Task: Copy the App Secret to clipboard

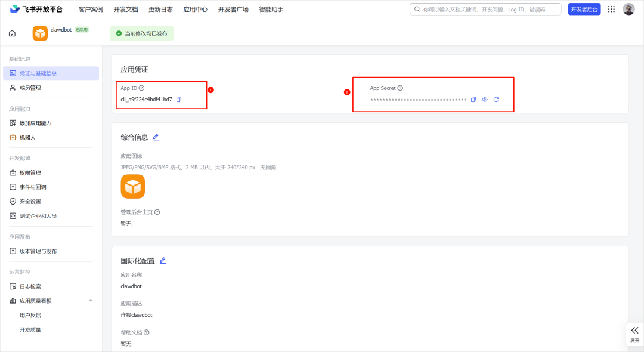Action: pyautogui.click(x=472, y=100)
